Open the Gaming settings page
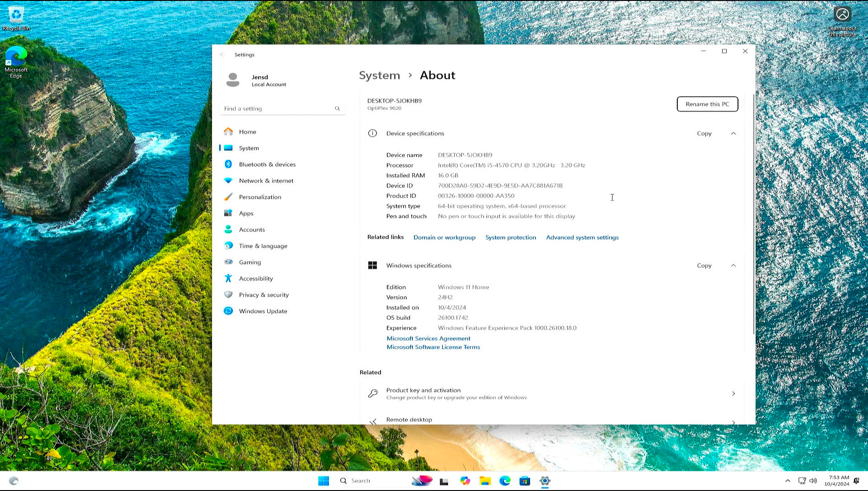 [250, 262]
